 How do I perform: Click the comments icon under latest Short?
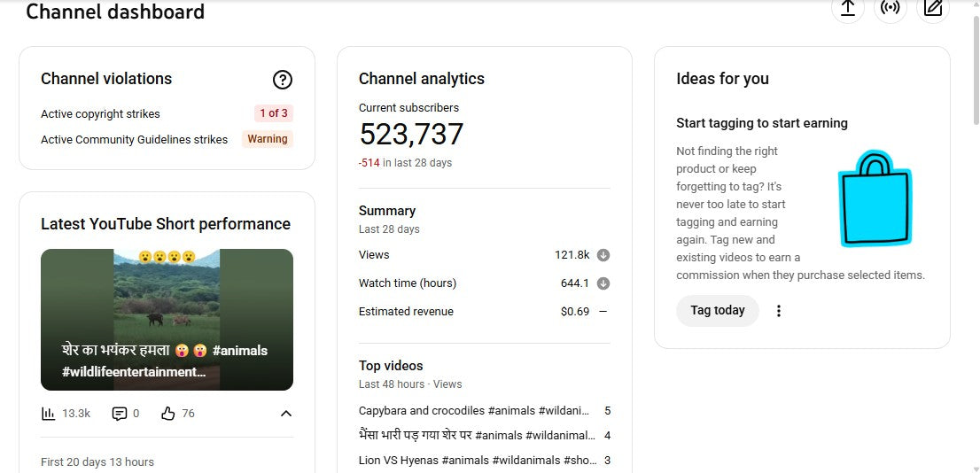coord(120,414)
